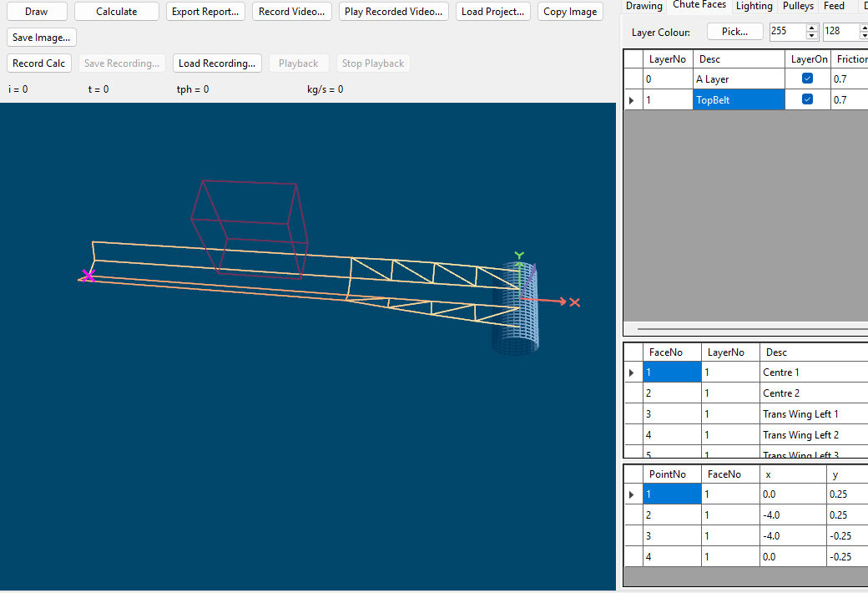Edit the 255 colour value field
868x593 pixels.
(x=787, y=32)
